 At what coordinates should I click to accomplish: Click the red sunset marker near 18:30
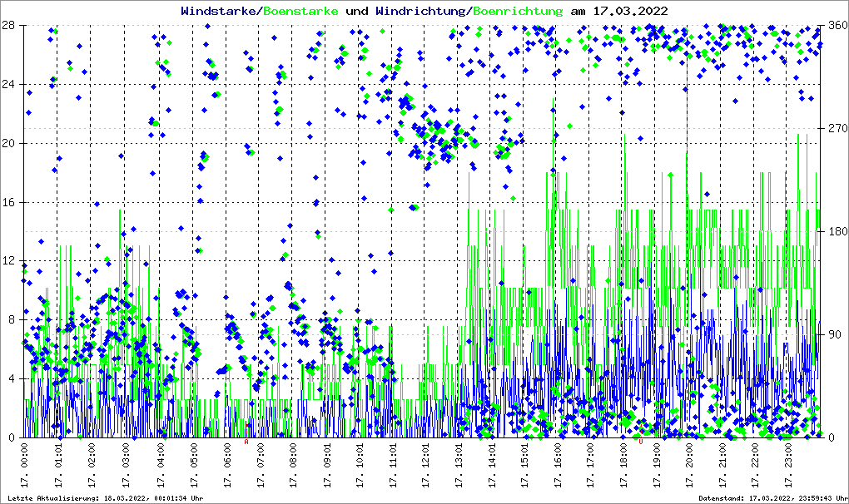[640, 442]
